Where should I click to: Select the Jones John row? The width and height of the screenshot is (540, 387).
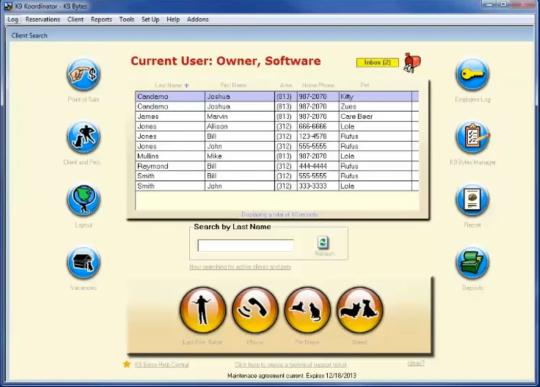[277, 146]
